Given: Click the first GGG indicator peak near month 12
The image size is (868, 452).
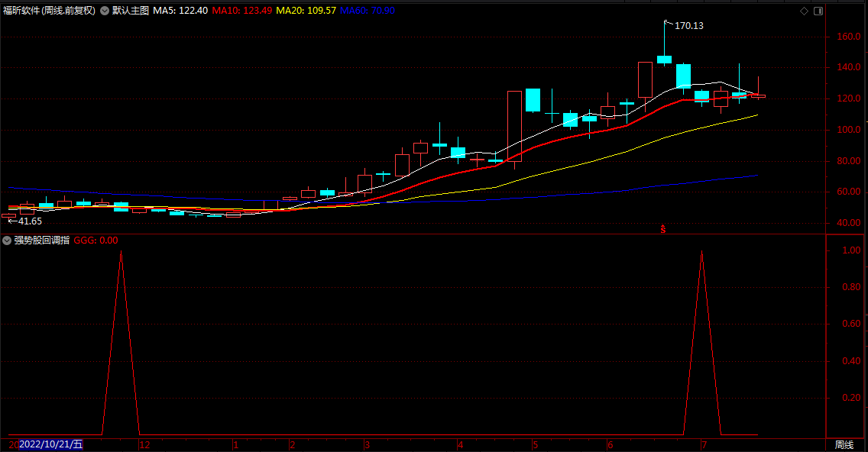Looking at the screenshot, I should [121, 252].
